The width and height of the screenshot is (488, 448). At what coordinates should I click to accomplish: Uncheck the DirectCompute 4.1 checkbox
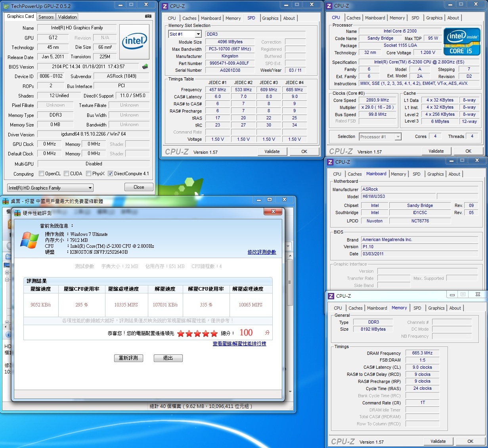110,174
